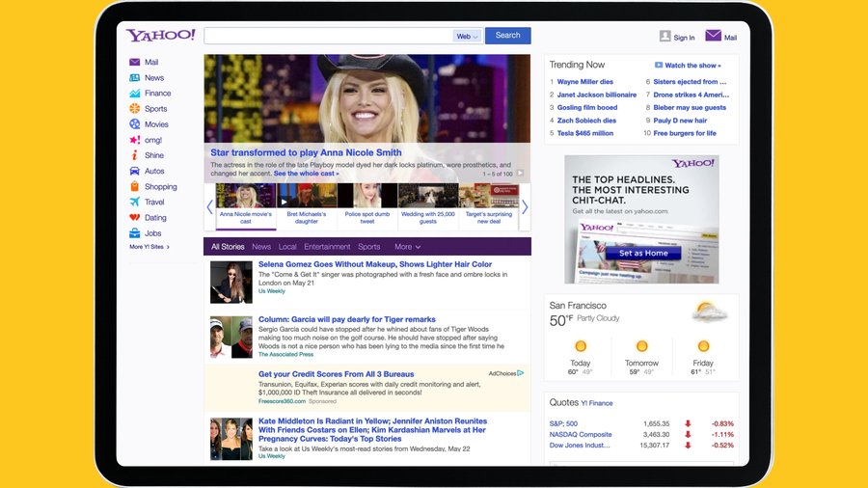Open the Shopping bag icon
This screenshot has height=488, width=868.
134,186
